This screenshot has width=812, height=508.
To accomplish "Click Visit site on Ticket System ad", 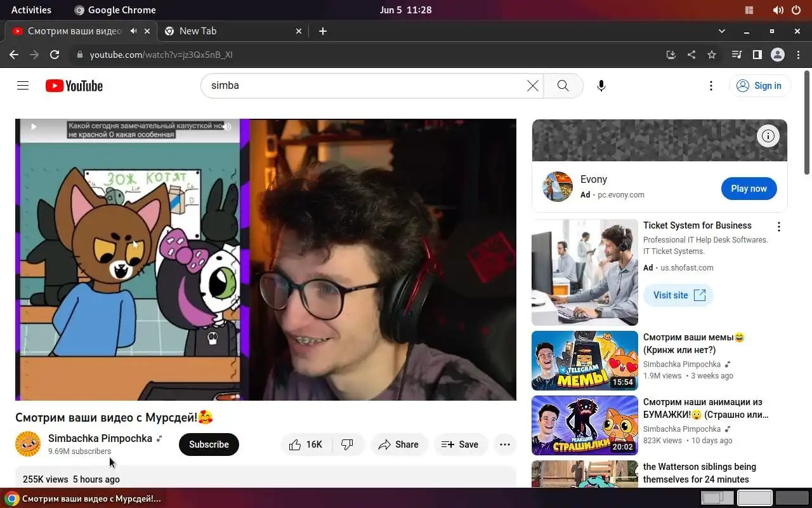I will [x=679, y=295].
